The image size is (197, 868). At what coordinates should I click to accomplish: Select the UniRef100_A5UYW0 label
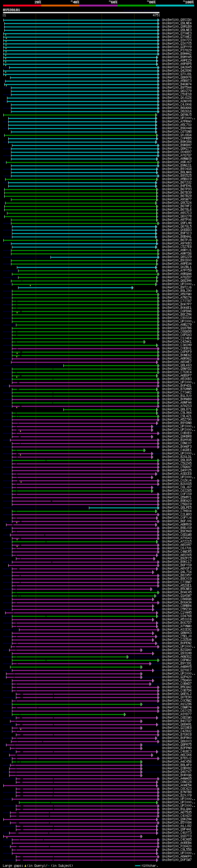[x=177, y=294]
